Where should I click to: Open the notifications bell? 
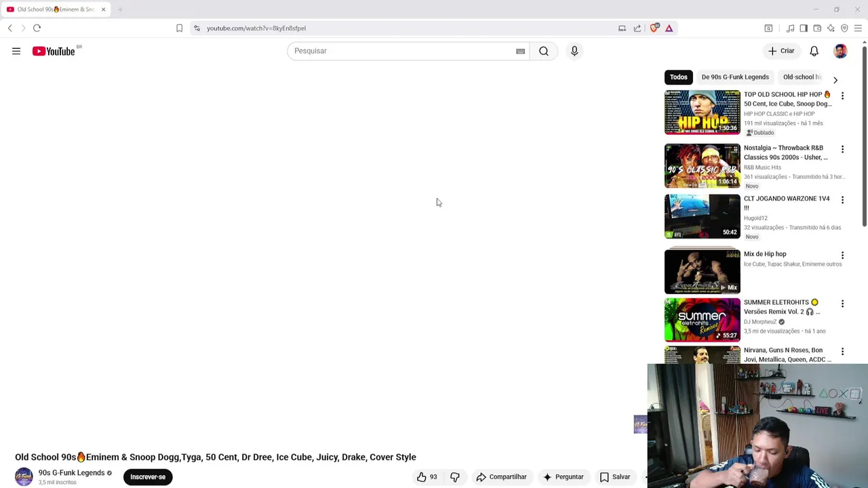(814, 51)
